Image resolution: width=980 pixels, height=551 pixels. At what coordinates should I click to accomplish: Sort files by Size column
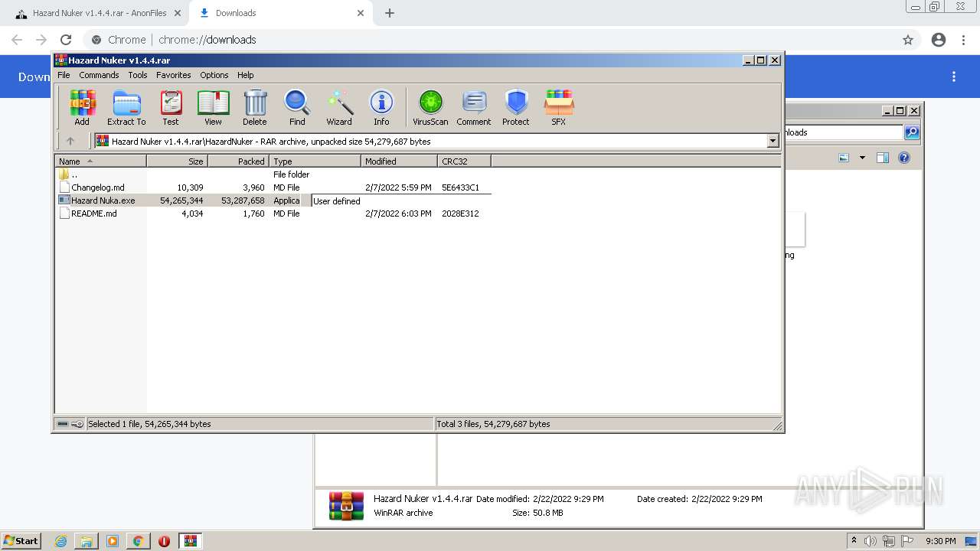[177, 161]
